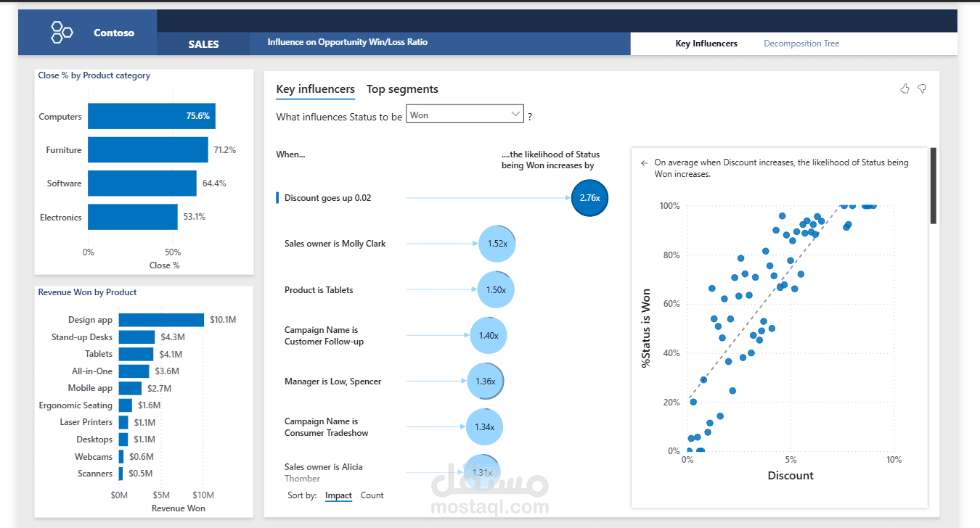Image resolution: width=980 pixels, height=528 pixels.
Task: Click the Contoso hexagon logo
Action: click(62, 32)
